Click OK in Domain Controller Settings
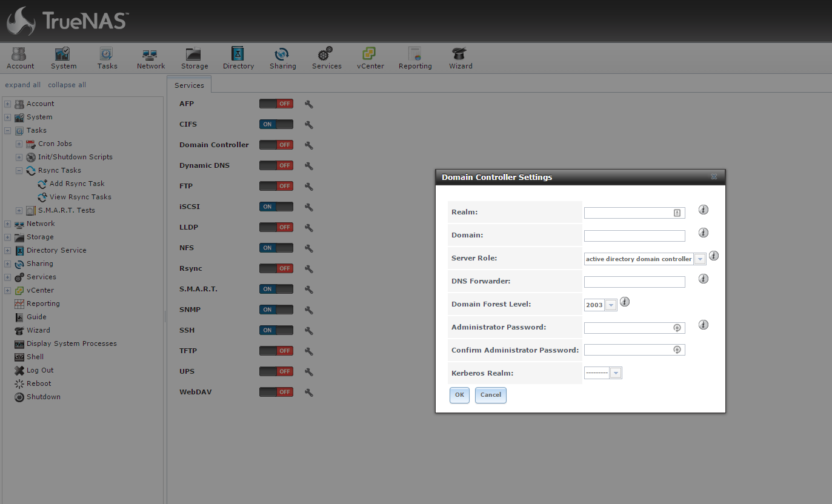The width and height of the screenshot is (832, 504). point(459,395)
